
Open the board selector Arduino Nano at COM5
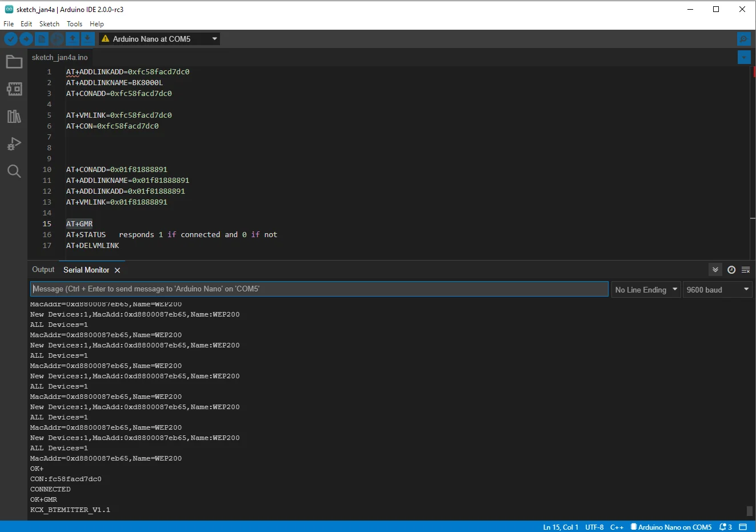(159, 39)
